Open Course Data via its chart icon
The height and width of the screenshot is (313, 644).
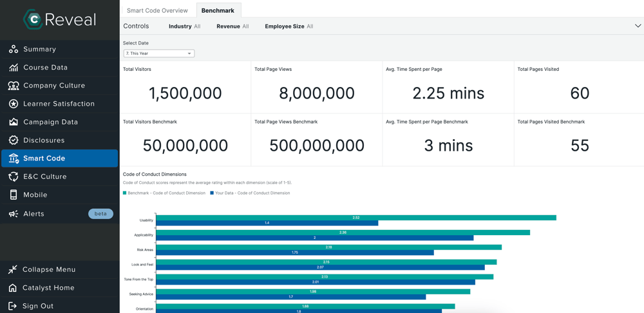click(x=13, y=68)
